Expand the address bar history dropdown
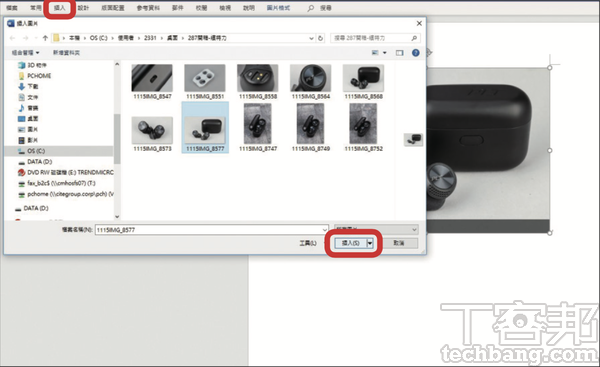Image resolution: width=600 pixels, height=367 pixels. point(311,38)
